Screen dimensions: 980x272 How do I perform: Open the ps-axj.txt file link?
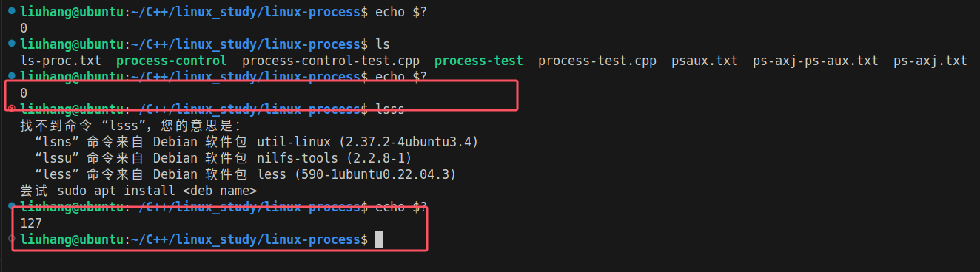pyautogui.click(x=930, y=61)
